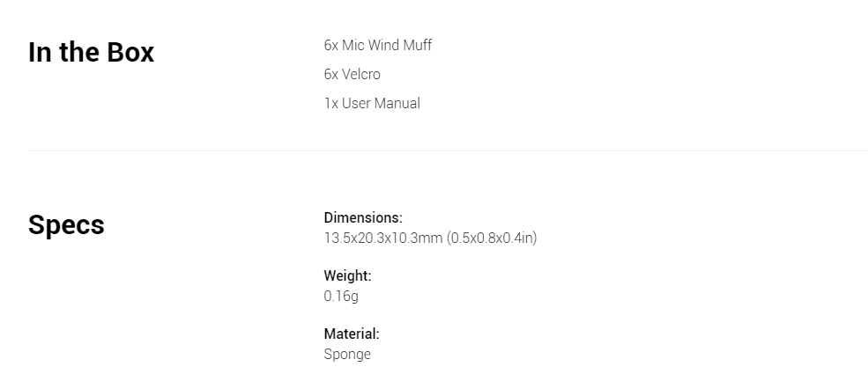Click the word "Velcro" in the list
This screenshot has height=389, width=868.
pos(361,74)
